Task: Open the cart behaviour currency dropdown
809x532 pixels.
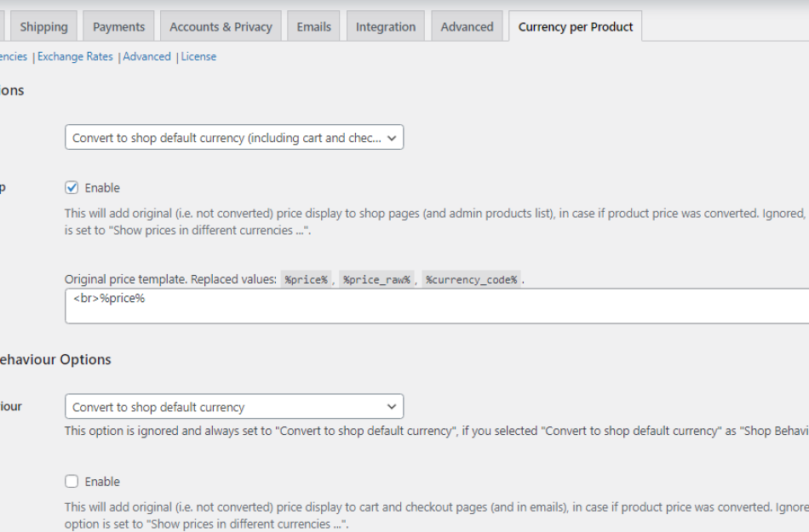Action: [233, 406]
